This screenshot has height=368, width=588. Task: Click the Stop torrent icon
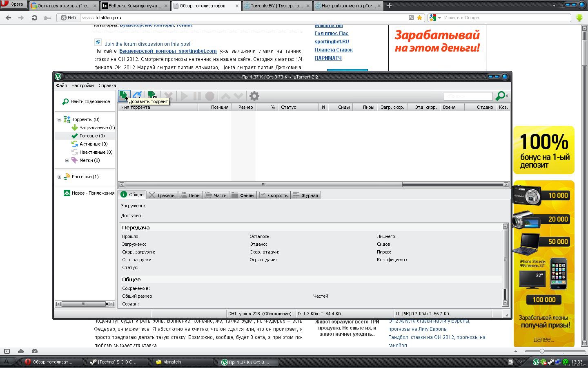[210, 96]
